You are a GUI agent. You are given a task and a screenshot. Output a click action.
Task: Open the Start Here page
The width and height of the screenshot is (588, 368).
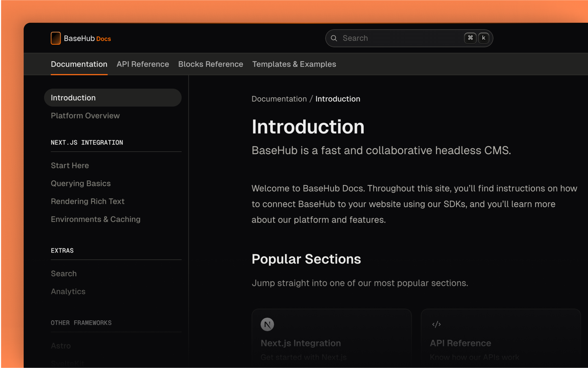click(x=70, y=165)
